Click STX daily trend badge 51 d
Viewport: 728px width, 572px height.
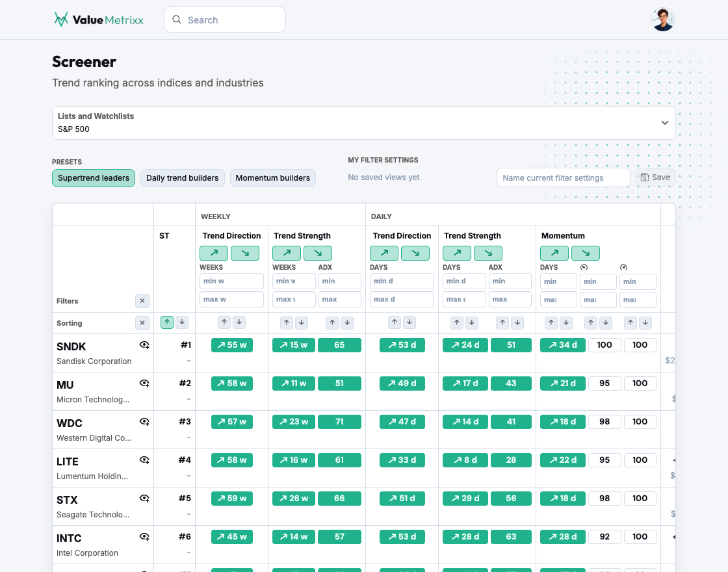tap(402, 498)
